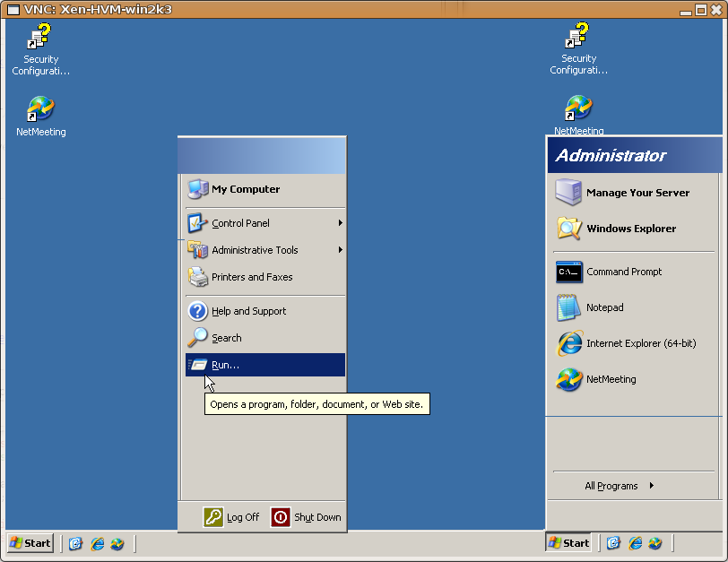Click the Administrator user name header

tap(611, 155)
